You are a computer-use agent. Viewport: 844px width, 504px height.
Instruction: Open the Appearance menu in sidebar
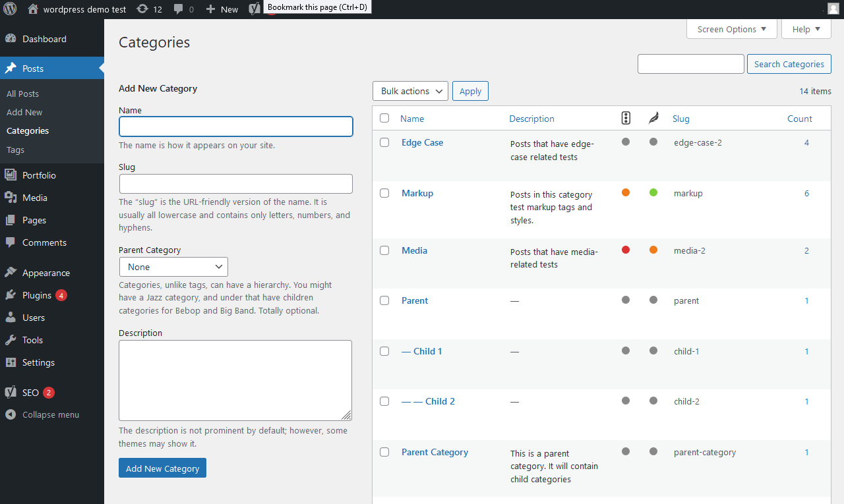tap(45, 273)
